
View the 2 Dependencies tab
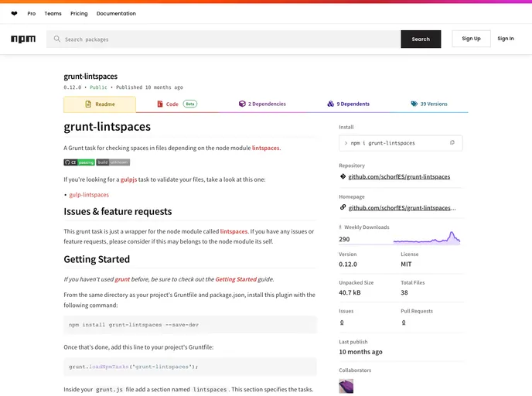(262, 104)
